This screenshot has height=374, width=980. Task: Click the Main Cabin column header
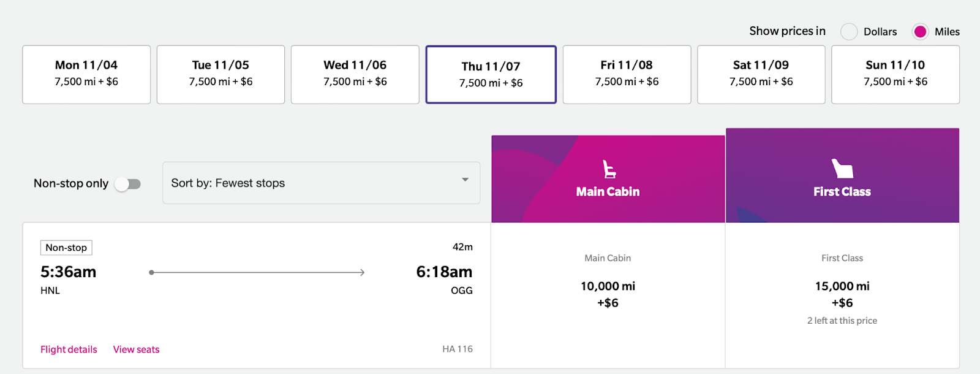608,179
